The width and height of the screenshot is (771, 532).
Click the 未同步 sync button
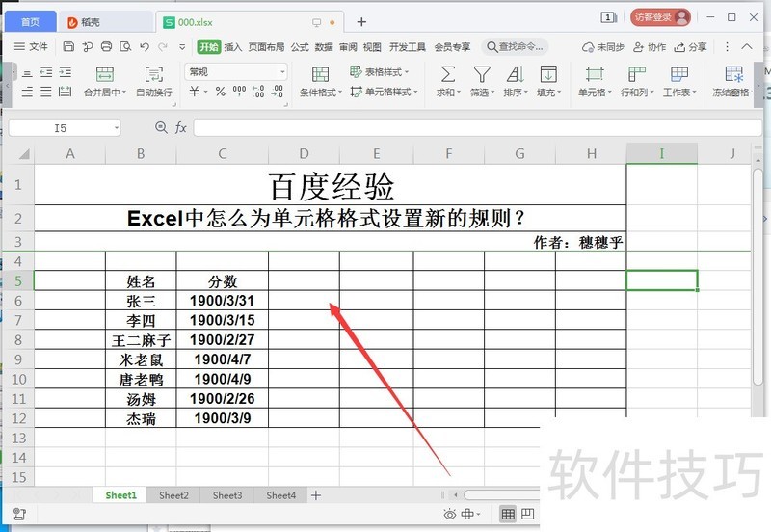click(x=603, y=46)
